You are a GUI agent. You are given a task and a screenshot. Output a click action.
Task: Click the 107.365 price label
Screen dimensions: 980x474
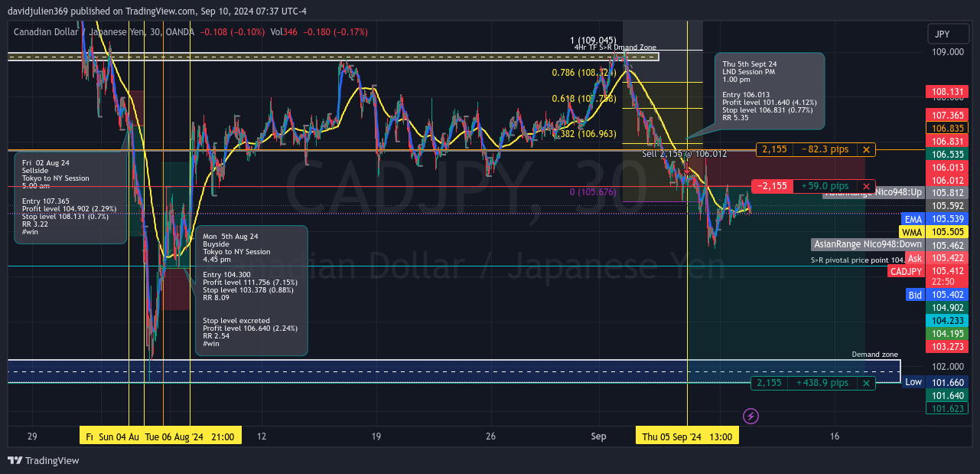947,115
